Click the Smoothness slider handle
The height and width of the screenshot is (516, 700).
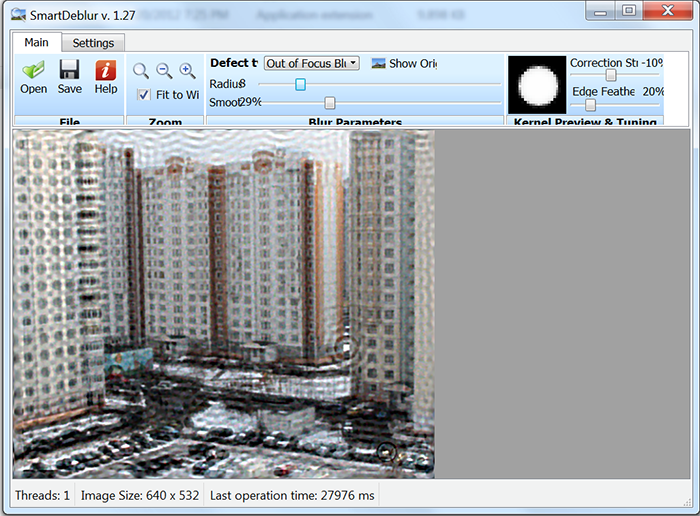330,103
